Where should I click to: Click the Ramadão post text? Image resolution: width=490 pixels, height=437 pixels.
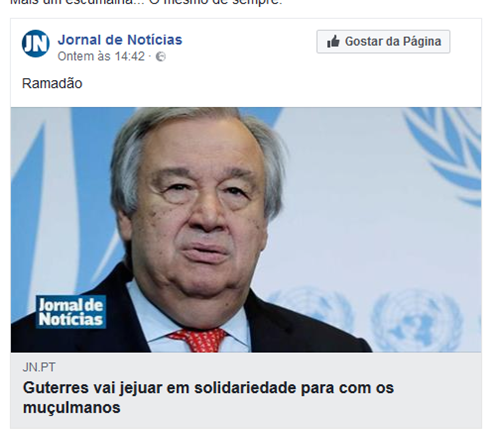52,83
